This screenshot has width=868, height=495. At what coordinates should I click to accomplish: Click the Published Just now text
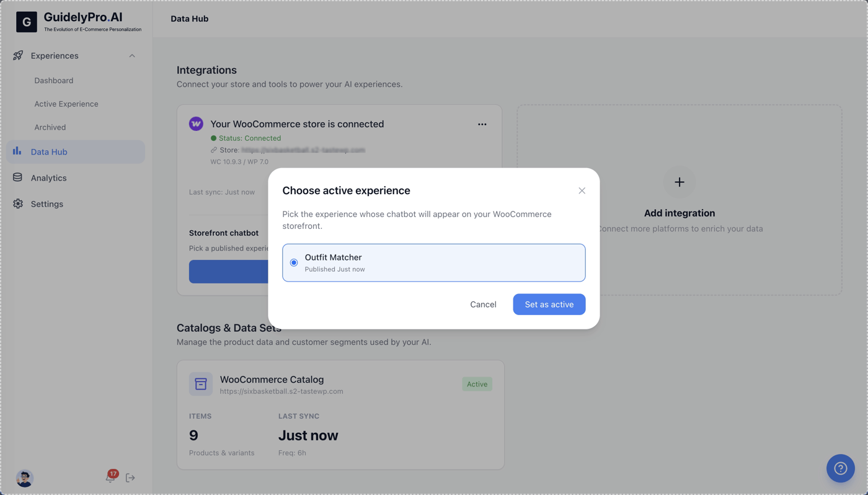[x=335, y=269]
